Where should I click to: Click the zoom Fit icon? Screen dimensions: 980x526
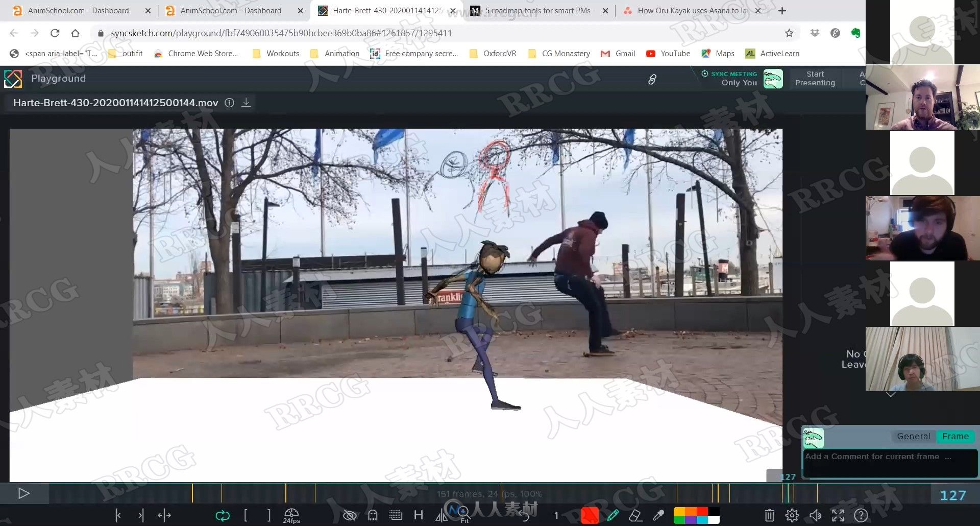pos(463,515)
